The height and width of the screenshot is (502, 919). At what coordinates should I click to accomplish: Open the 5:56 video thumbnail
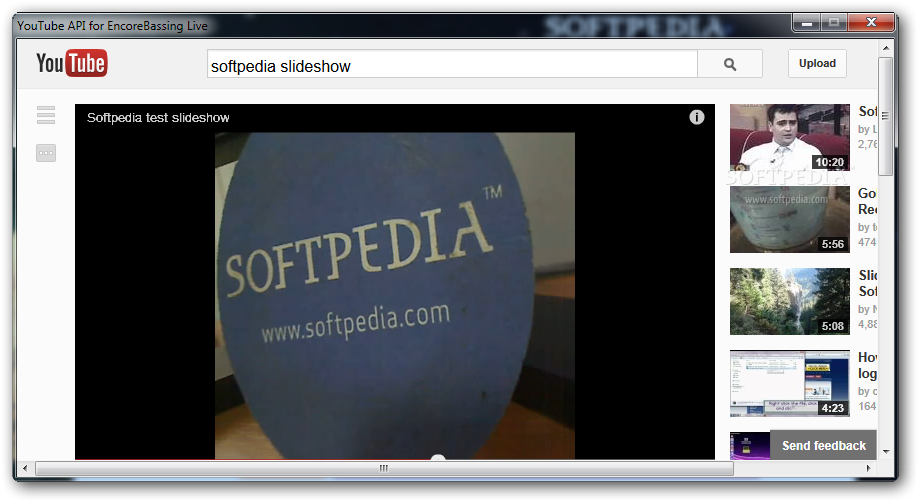pyautogui.click(x=789, y=220)
